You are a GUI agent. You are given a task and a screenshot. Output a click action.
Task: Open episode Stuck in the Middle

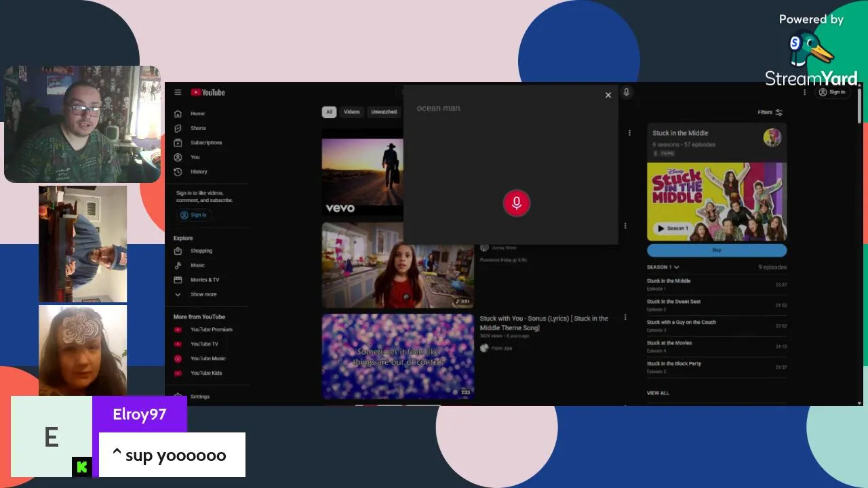[x=717, y=284]
